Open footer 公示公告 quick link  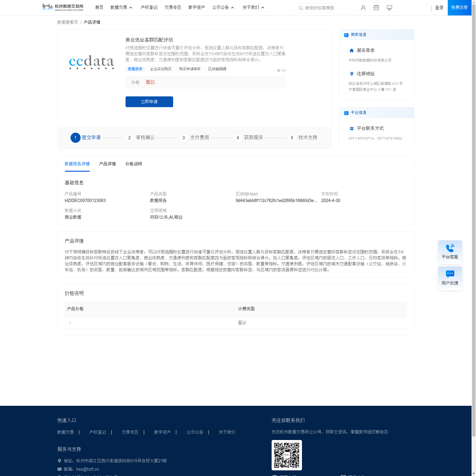click(x=195, y=432)
